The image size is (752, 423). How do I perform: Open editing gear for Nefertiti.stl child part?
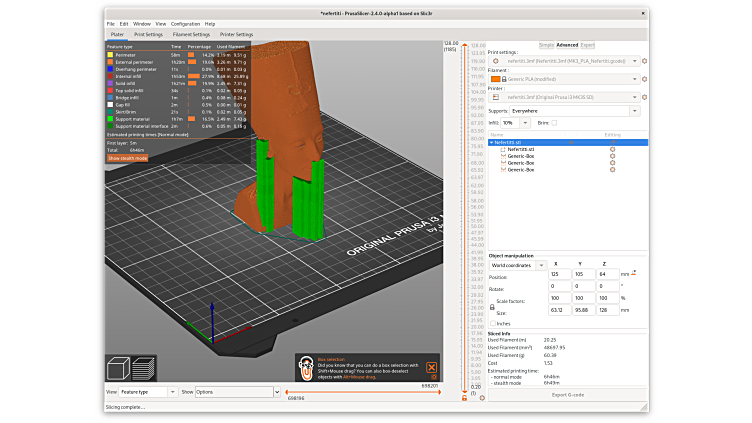612,149
